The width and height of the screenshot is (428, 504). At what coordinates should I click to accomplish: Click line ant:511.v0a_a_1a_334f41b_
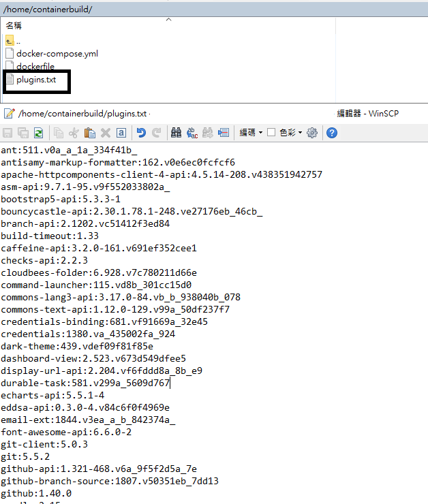pos(69,150)
